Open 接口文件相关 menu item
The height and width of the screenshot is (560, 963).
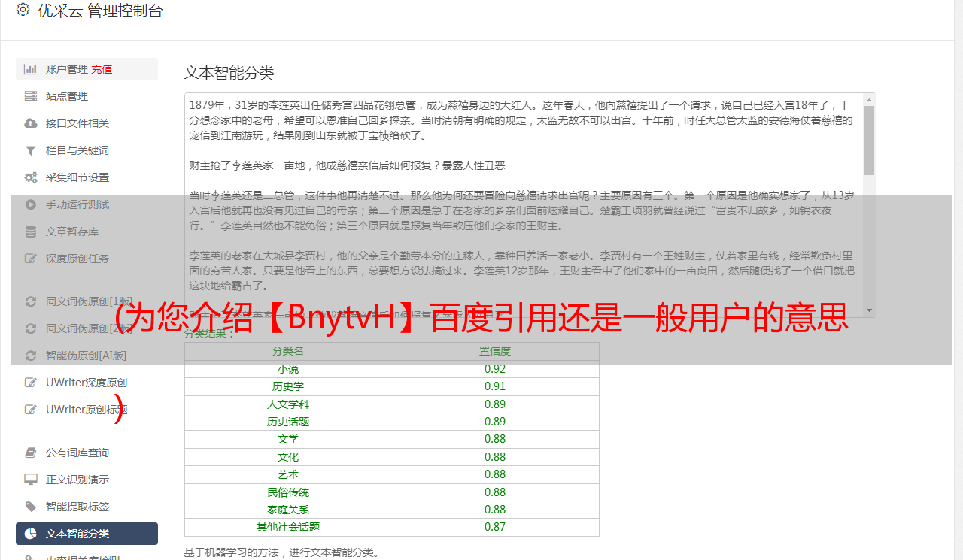coord(87,123)
